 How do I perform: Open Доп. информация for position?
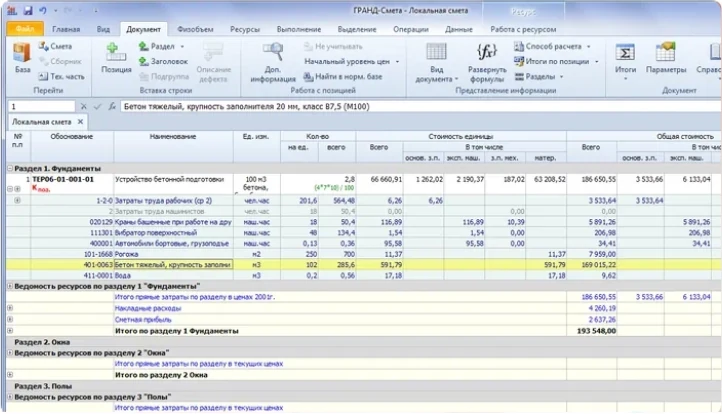pos(273,62)
